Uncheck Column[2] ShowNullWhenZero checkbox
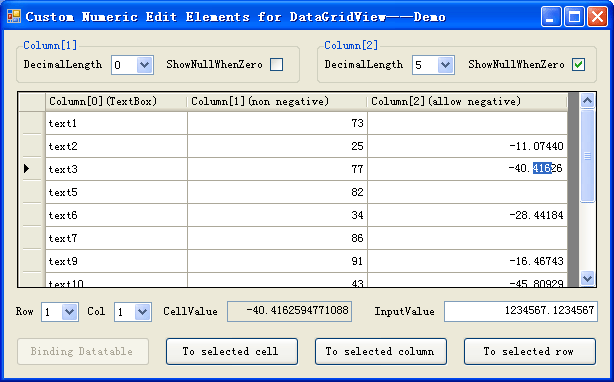The height and width of the screenshot is (382, 614). [578, 65]
